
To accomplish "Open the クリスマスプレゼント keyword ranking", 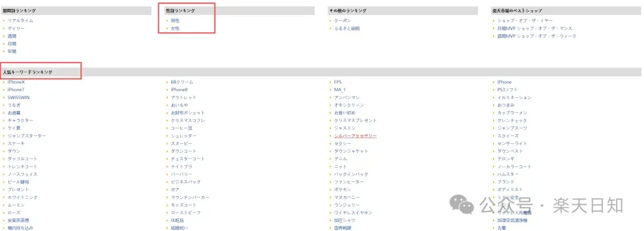I will coord(355,121).
